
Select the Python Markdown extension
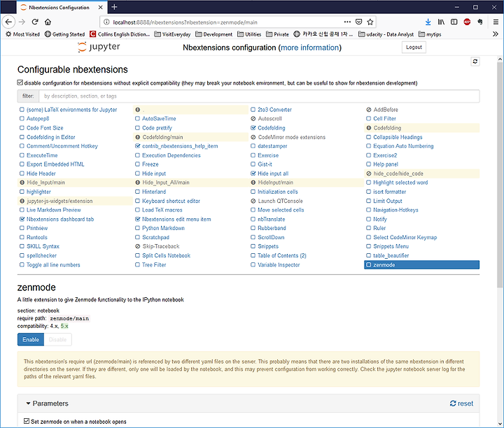(x=163, y=228)
